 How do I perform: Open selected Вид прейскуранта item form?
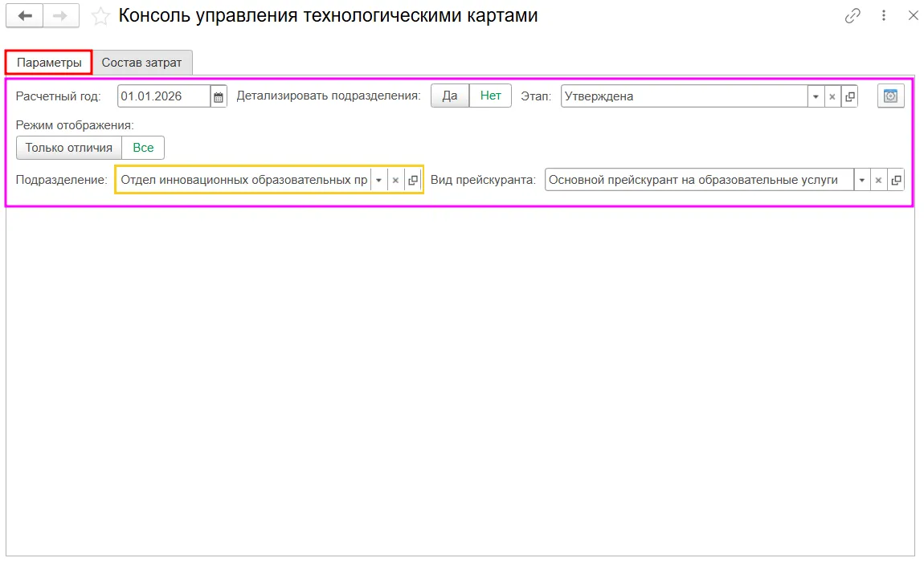[x=896, y=181]
